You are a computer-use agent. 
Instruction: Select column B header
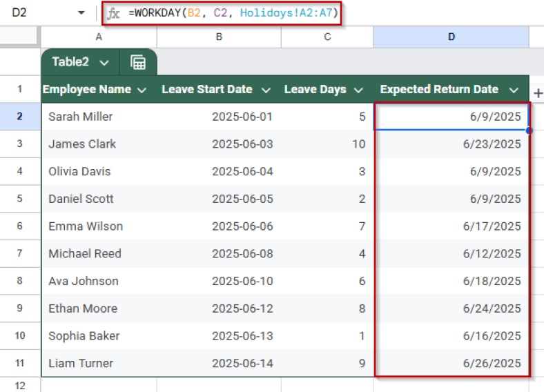click(x=219, y=37)
